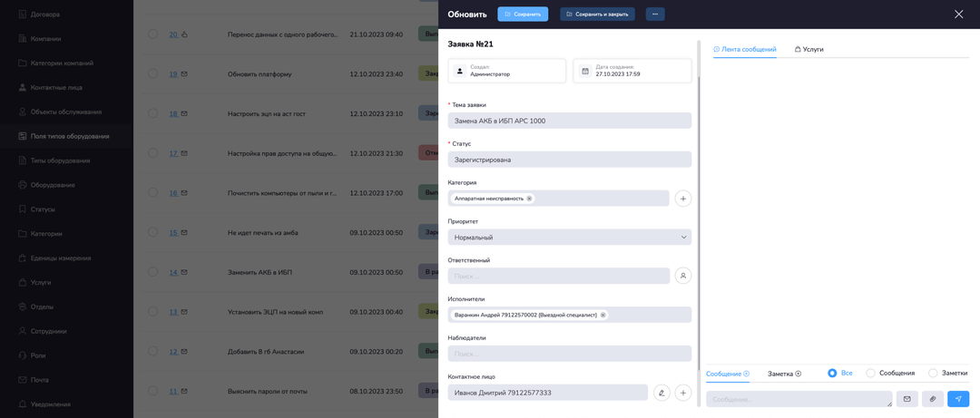
Task: Select the Все radio filter
Action: click(832, 373)
